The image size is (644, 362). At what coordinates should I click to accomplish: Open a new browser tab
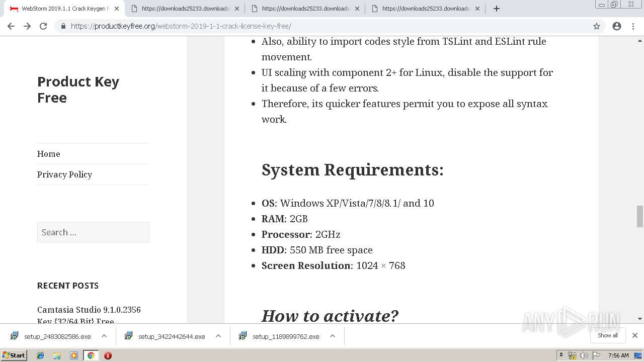click(497, 9)
